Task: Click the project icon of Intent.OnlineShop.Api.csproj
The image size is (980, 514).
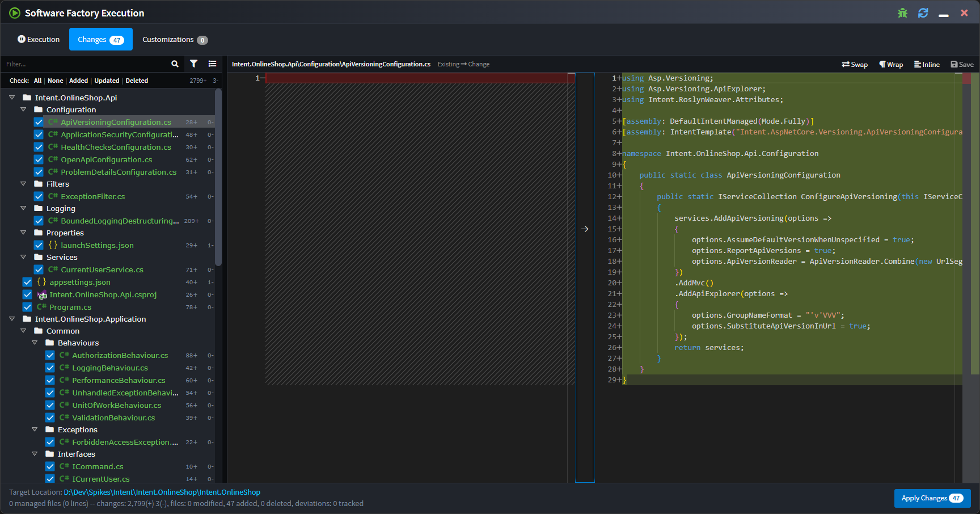Action: [x=42, y=294]
